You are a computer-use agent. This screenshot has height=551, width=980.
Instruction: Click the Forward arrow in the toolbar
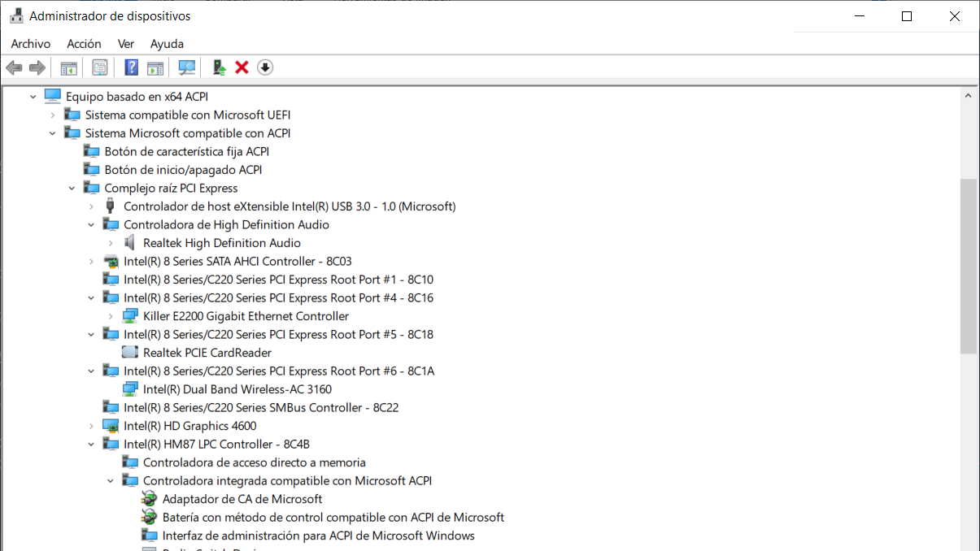click(37, 67)
